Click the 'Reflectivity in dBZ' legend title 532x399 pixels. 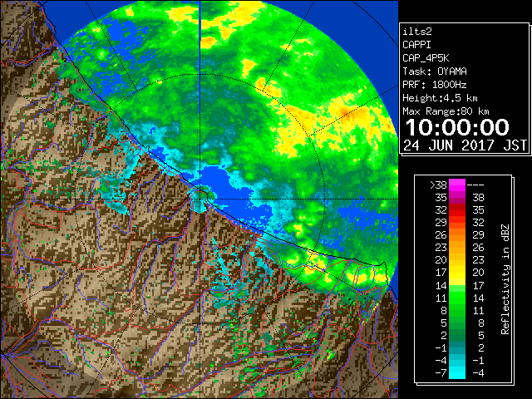coord(505,279)
